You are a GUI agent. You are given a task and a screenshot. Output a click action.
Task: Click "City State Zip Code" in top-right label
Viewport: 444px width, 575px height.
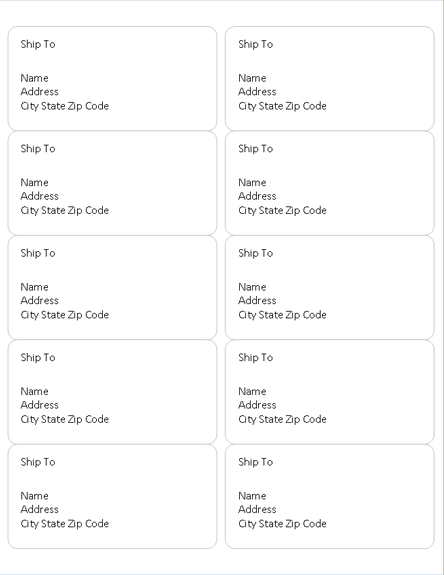(282, 106)
